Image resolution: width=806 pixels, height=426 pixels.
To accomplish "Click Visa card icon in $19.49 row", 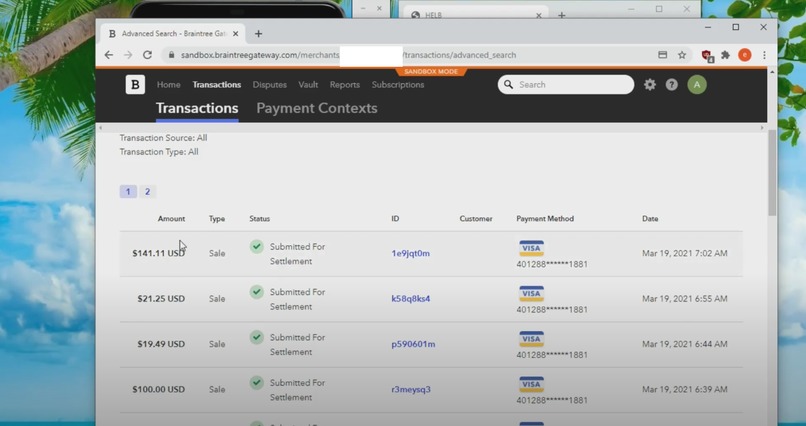I will click(532, 339).
